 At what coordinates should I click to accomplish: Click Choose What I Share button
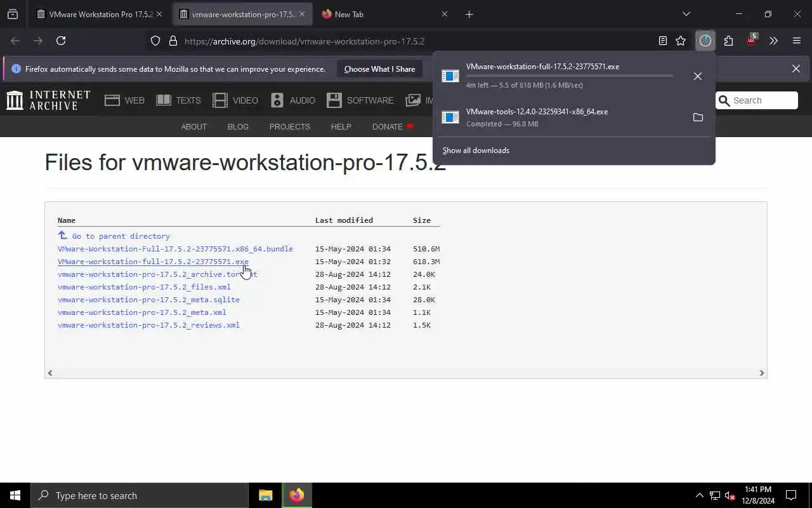(x=379, y=69)
